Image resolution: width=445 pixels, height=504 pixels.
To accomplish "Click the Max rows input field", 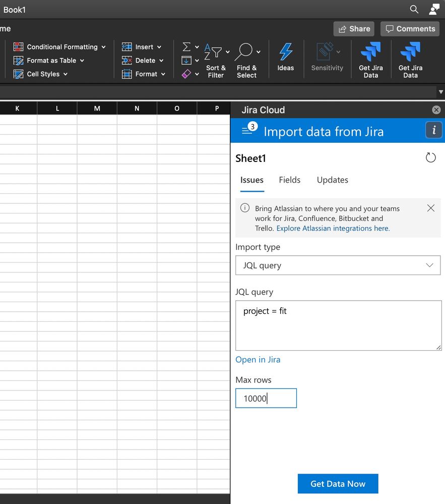I will click(266, 398).
